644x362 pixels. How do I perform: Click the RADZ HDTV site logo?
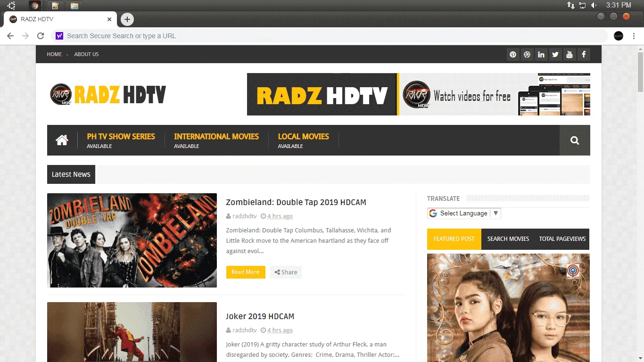point(108,94)
